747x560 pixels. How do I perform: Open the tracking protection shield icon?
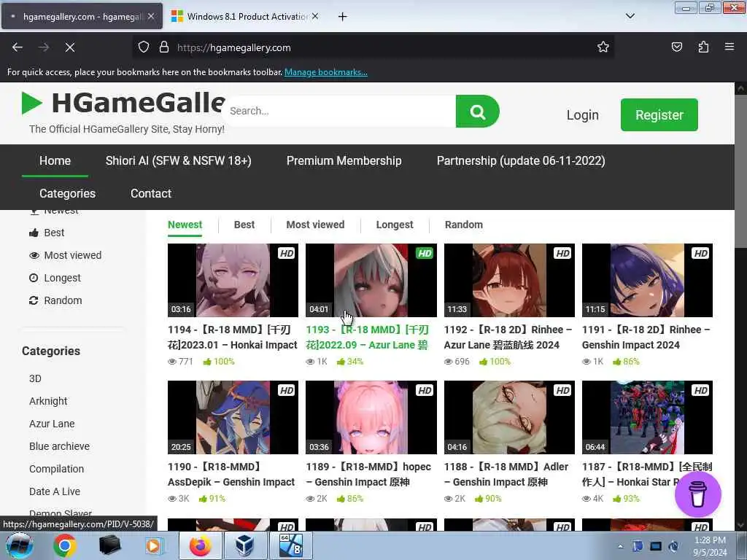tap(144, 47)
